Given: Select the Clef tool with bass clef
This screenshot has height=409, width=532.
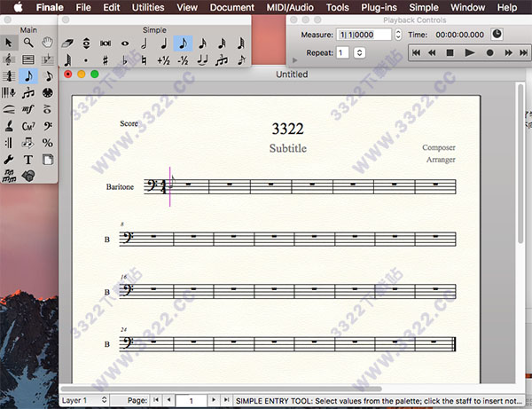Looking at the screenshot, I should click(48, 126).
